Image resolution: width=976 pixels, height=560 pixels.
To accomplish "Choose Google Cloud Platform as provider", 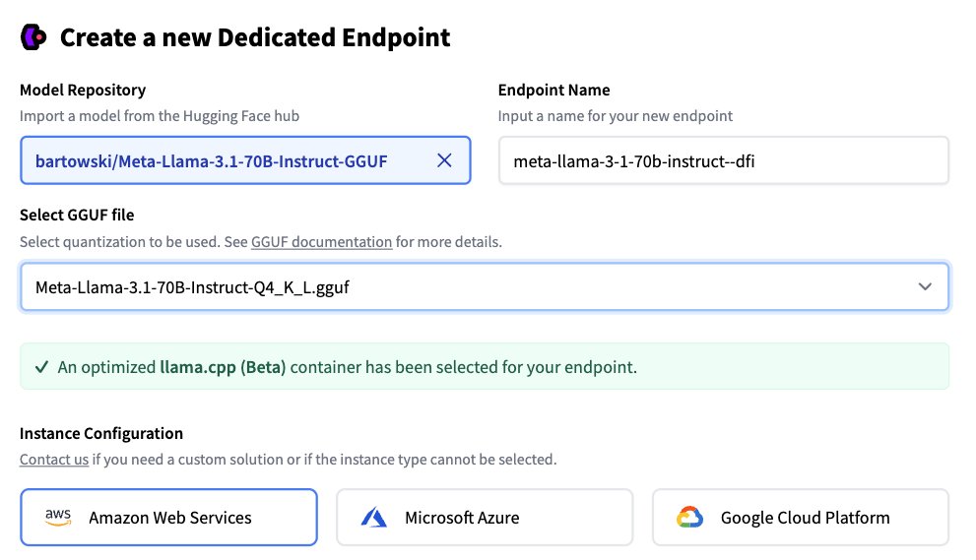I will (x=801, y=517).
